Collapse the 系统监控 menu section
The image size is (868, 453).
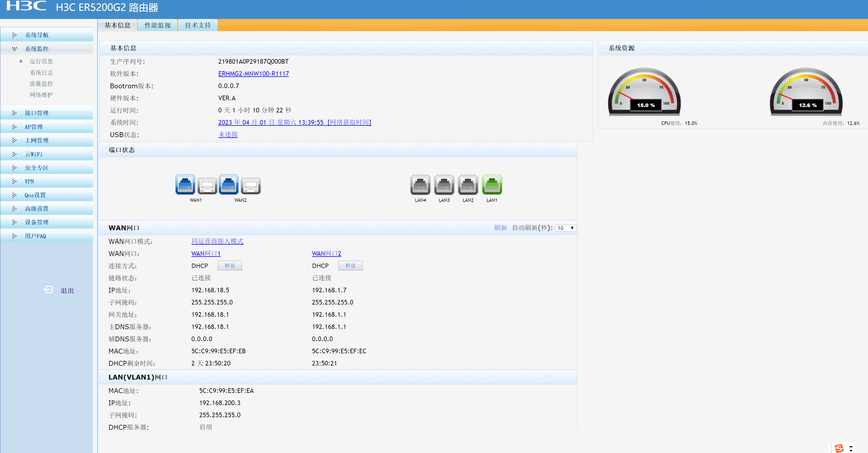coord(37,49)
